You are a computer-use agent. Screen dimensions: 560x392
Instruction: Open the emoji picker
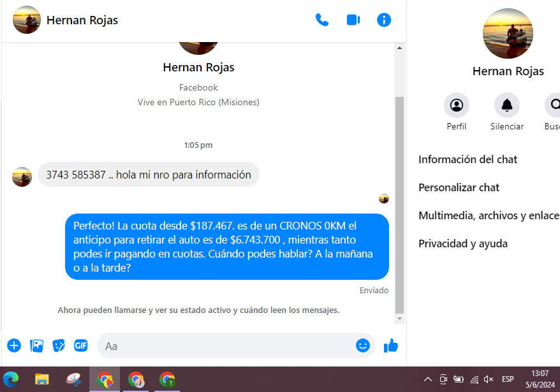(362, 345)
